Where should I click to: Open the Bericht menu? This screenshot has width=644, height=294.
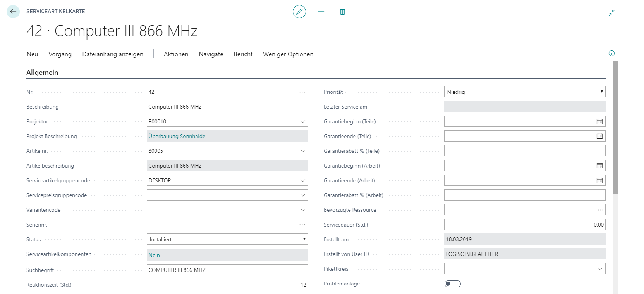[x=243, y=54]
